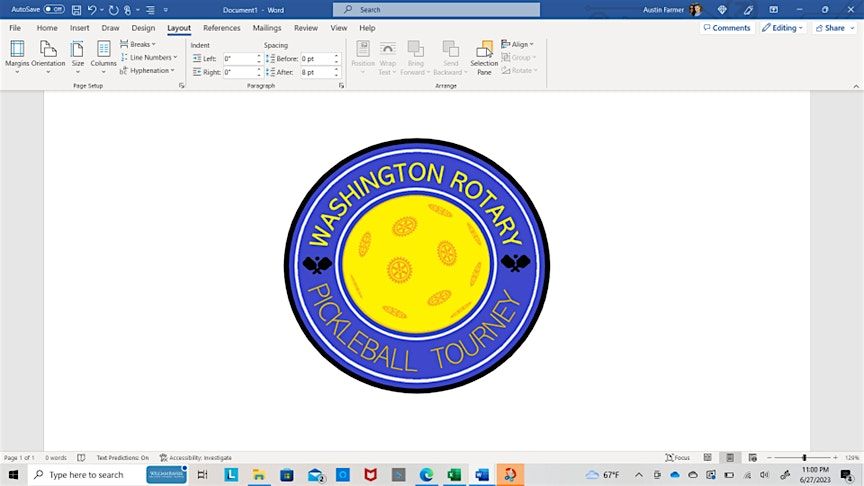Click Accessibility: Investigate status
This screenshot has height=486, width=864.
coord(196,457)
